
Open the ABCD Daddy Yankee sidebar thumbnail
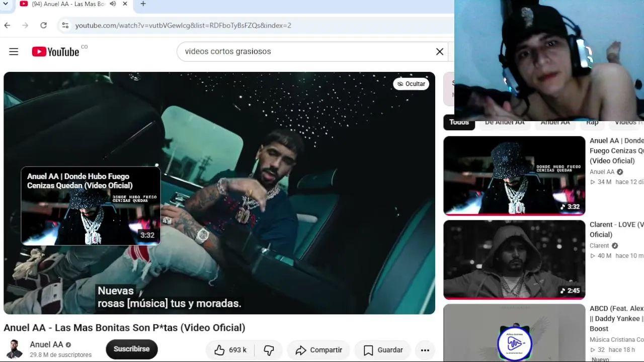click(x=514, y=333)
